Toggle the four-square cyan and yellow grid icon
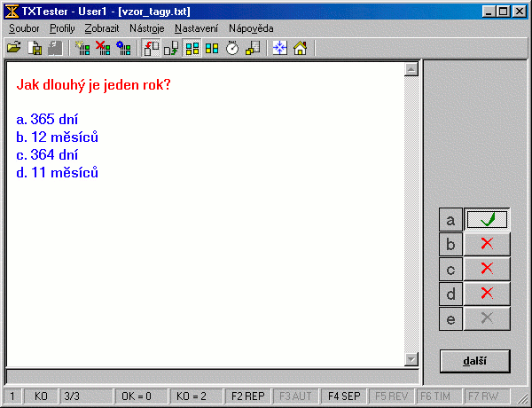 [192, 48]
